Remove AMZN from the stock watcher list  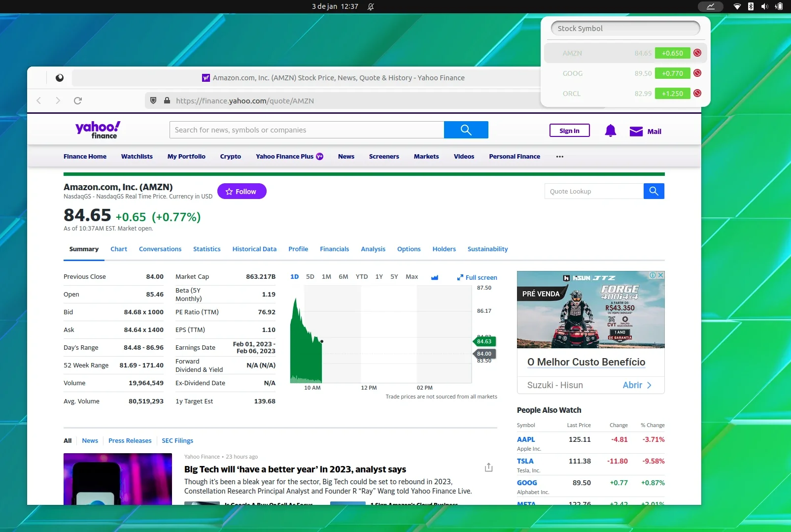point(697,53)
